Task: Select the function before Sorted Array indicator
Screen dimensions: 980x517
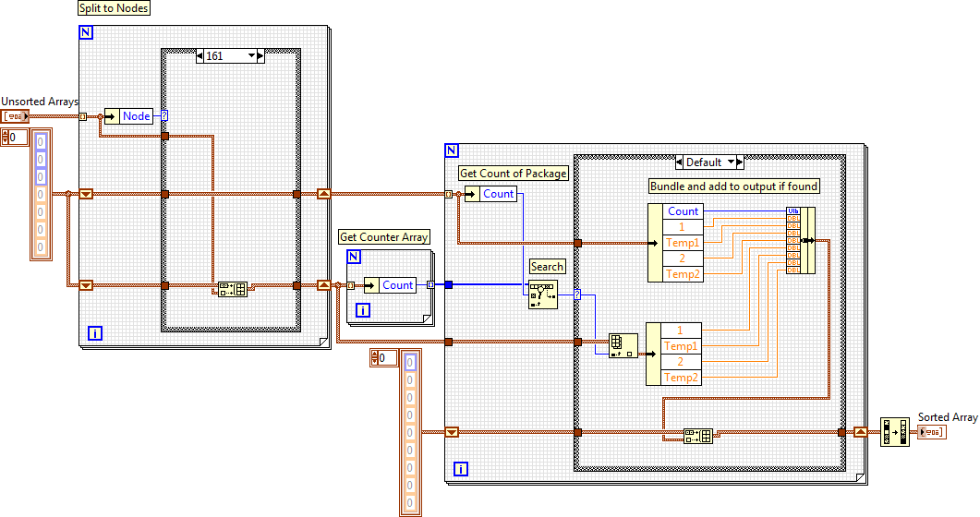Action: click(895, 432)
